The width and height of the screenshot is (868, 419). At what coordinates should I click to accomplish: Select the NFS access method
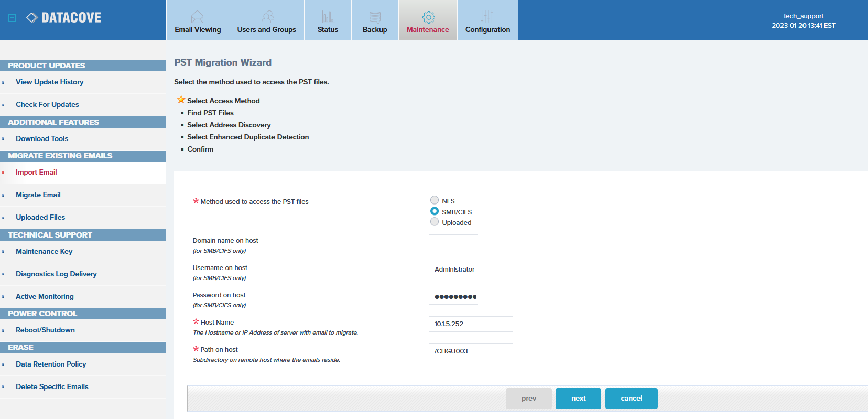(435, 200)
